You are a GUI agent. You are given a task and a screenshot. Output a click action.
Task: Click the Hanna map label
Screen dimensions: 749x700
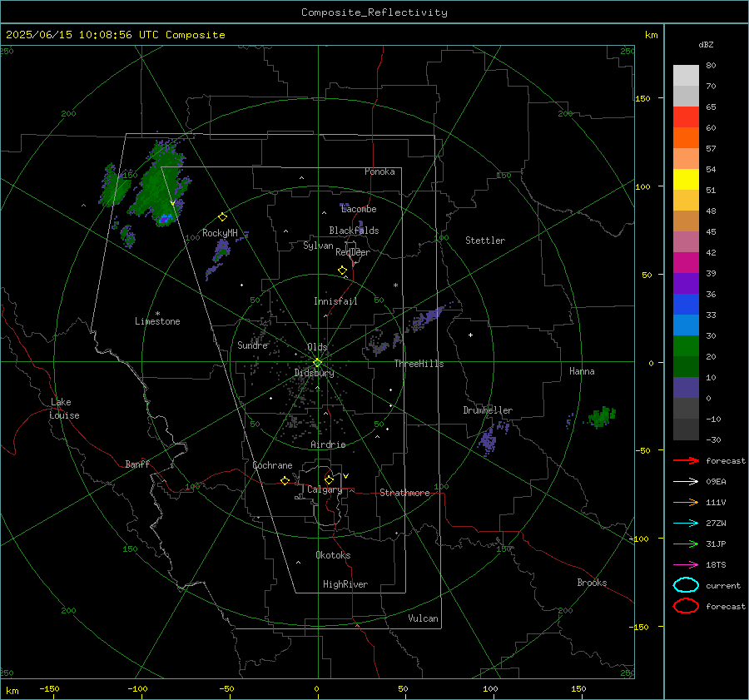[582, 371]
